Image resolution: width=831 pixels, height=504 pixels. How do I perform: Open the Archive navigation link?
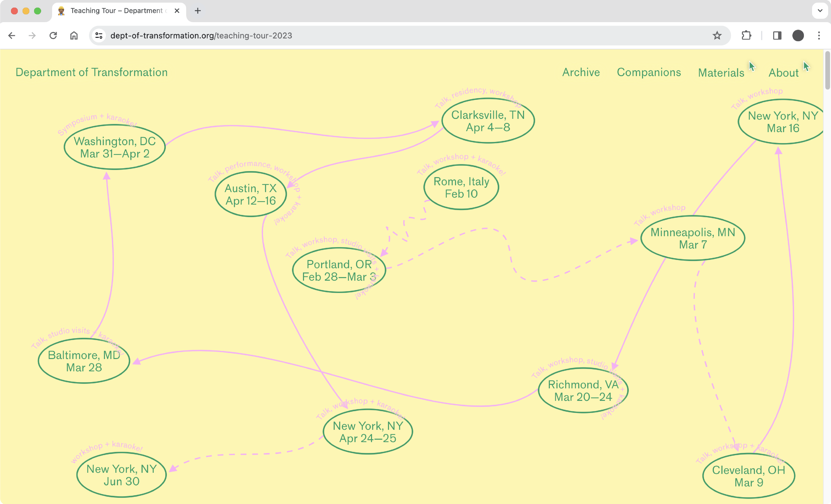pos(581,72)
